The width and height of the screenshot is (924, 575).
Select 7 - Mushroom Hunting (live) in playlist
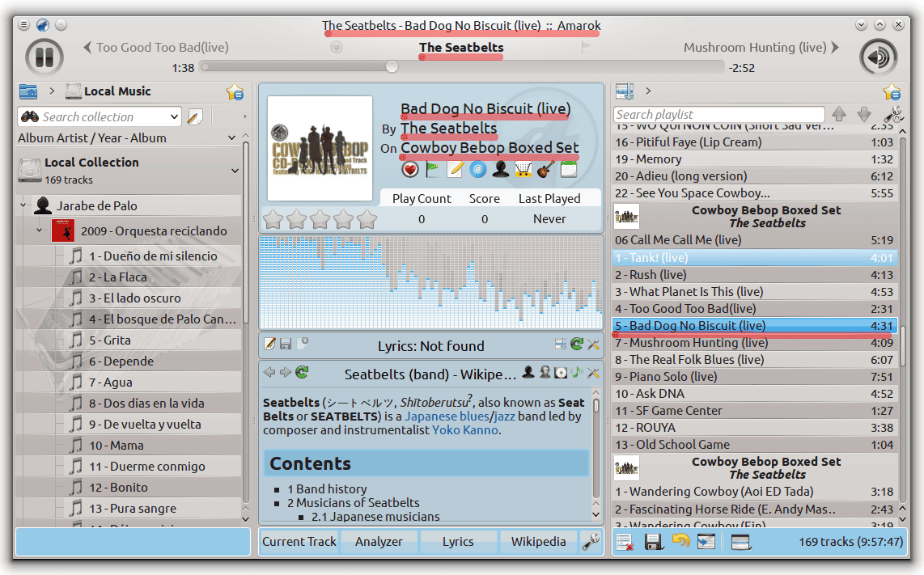pos(754,342)
